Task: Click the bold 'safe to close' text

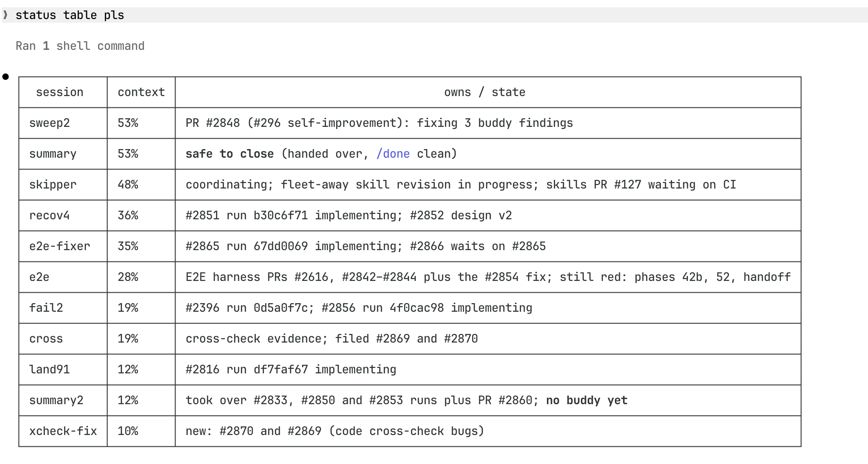Action: click(x=229, y=154)
